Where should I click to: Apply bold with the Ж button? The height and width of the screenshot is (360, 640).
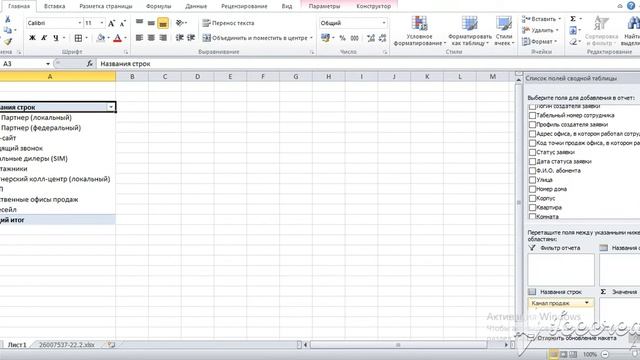coord(32,38)
